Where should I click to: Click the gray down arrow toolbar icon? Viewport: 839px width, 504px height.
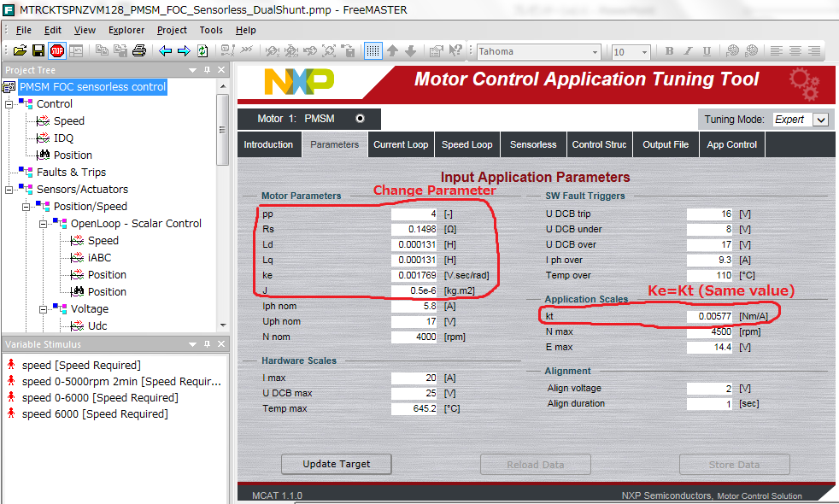tap(410, 51)
